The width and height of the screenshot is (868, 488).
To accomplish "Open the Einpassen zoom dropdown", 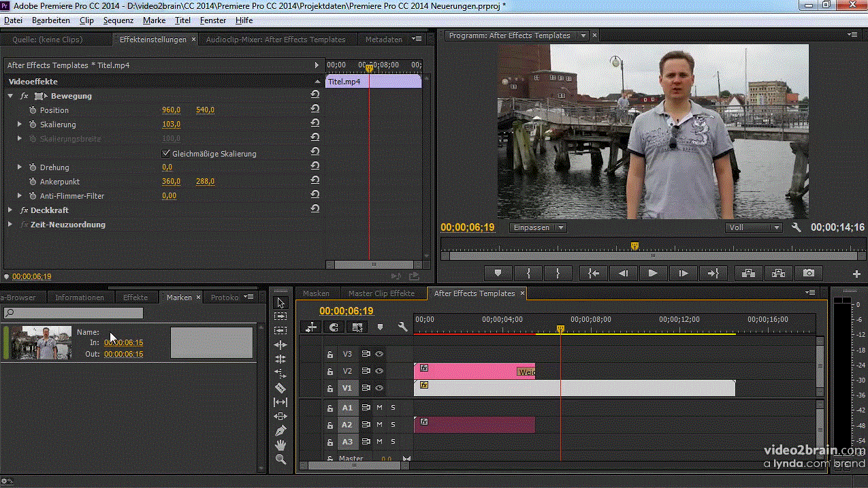I will [x=538, y=227].
